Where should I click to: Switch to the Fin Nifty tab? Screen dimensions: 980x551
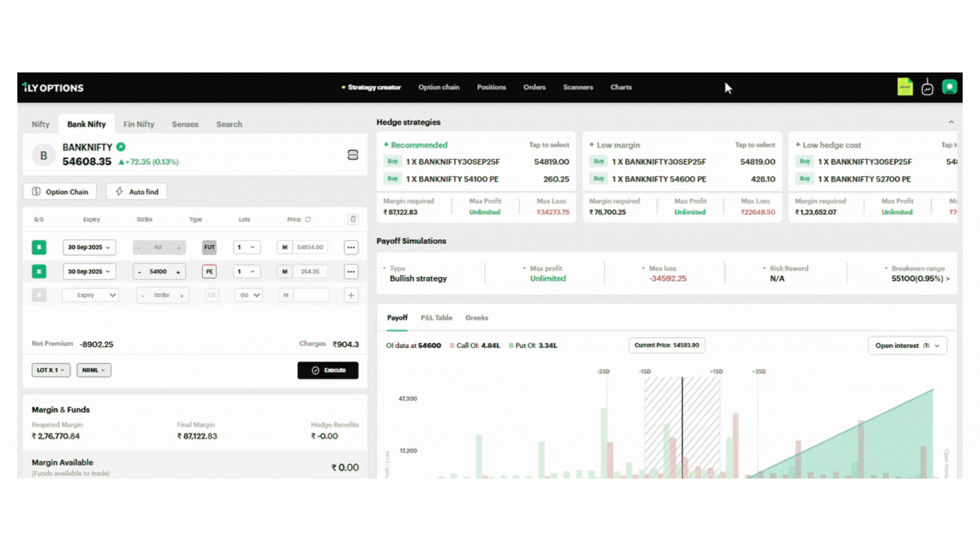coord(138,124)
